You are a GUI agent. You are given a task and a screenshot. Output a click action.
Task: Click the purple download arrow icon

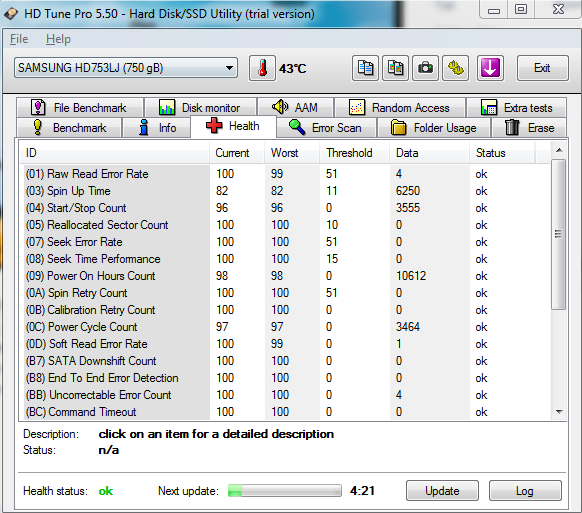490,68
